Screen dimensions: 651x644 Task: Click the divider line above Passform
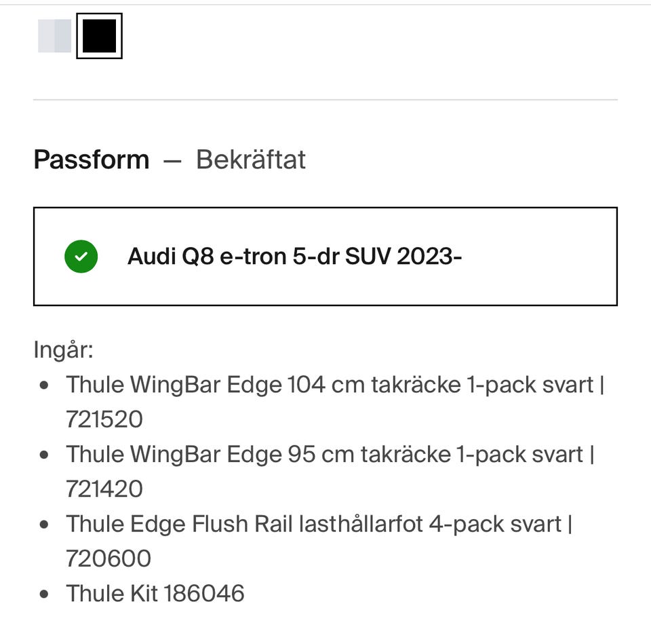point(325,100)
